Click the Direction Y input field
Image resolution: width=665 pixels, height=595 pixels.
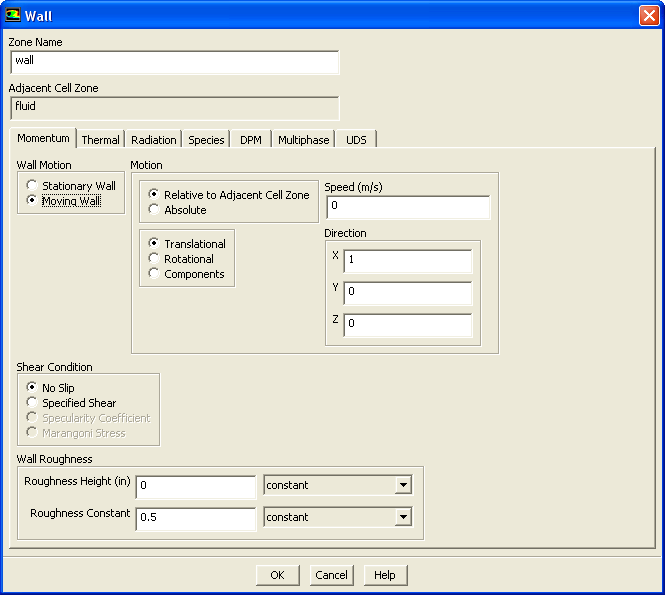(x=408, y=293)
